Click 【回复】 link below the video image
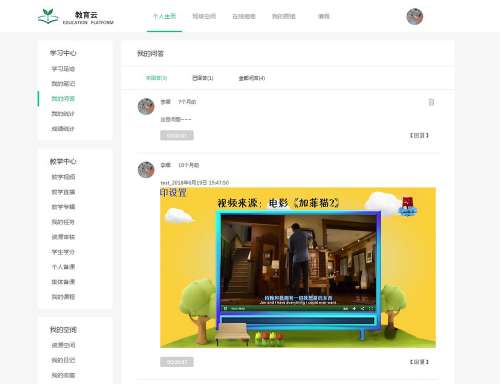Image resolution: width=500 pixels, height=384 pixels. 419,362
